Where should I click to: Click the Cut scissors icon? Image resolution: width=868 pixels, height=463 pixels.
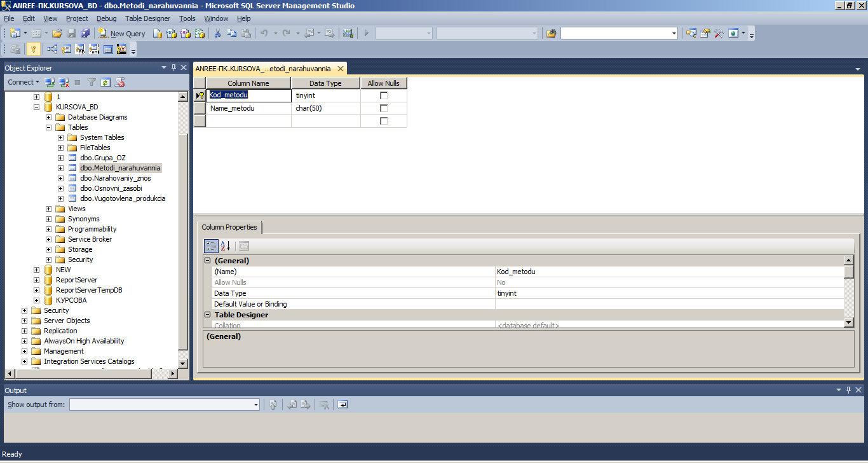point(217,33)
